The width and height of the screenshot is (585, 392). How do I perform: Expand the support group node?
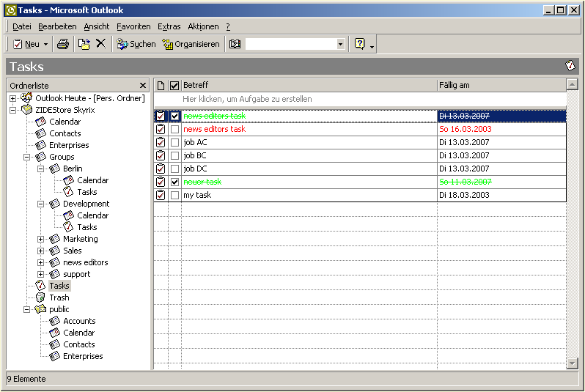point(40,274)
